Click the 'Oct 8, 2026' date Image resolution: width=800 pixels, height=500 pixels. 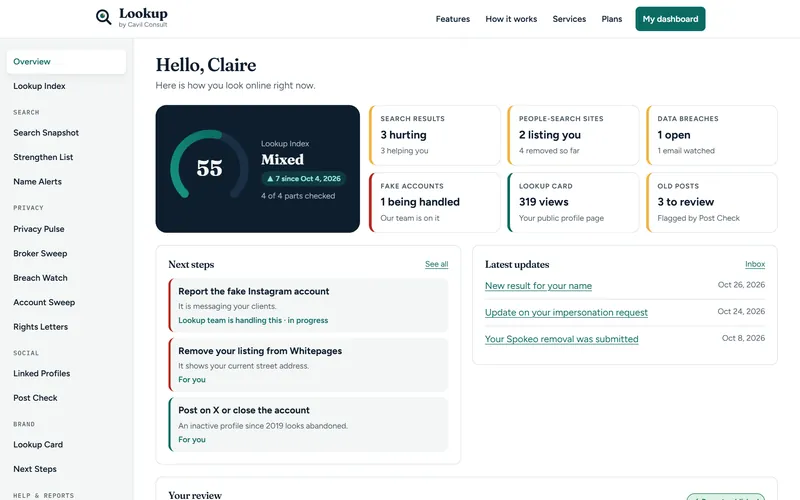tap(743, 338)
